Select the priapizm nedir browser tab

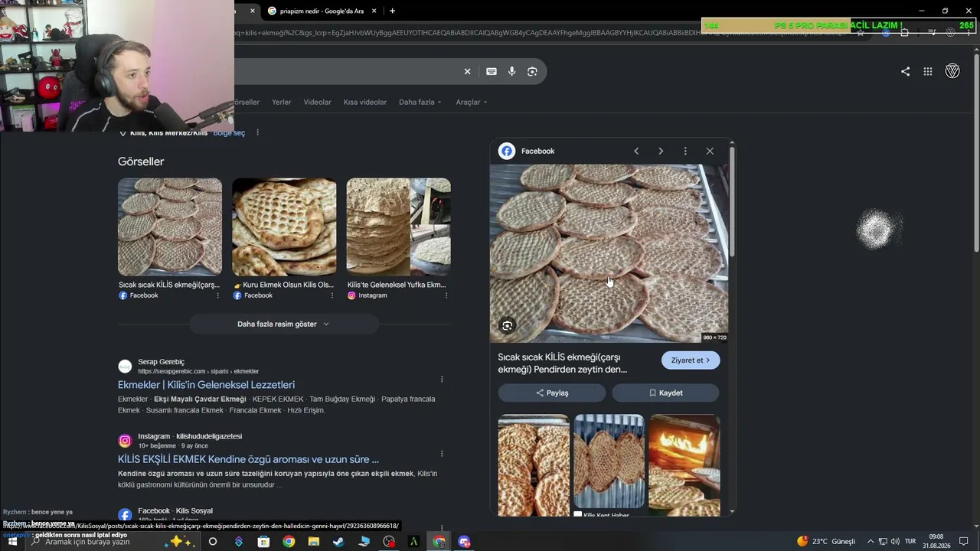coord(322,11)
